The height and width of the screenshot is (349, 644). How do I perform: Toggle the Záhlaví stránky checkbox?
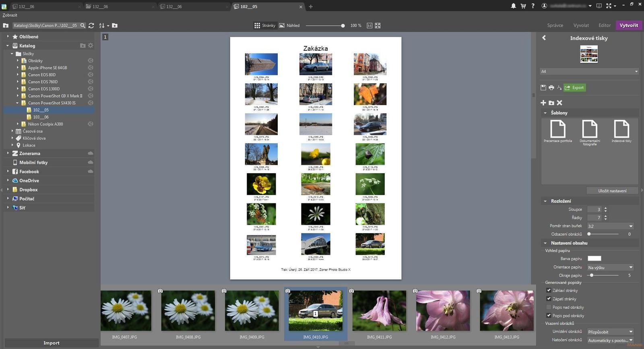tap(549, 290)
